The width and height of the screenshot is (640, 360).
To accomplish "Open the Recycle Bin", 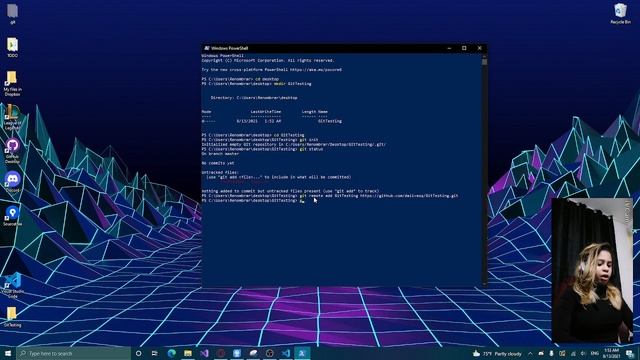I will point(620,13).
